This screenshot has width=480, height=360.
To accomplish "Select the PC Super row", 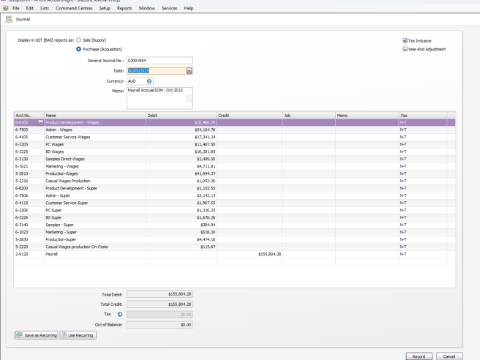I will tap(234, 210).
